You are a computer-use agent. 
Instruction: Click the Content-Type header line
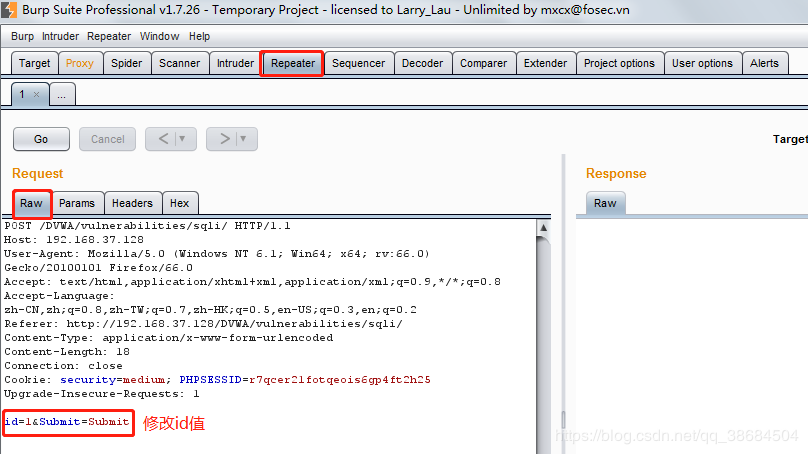[169, 338]
